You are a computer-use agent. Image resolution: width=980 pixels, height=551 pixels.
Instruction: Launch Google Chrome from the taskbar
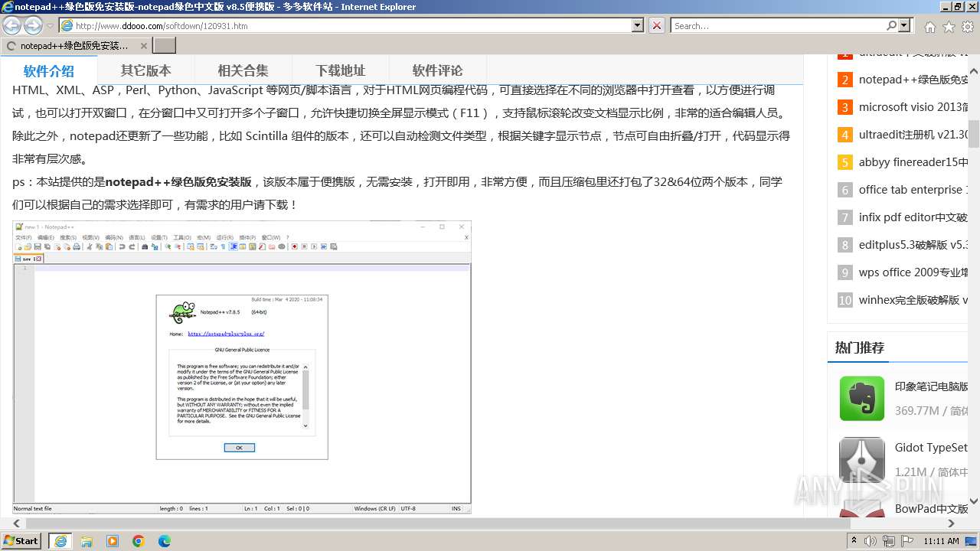[x=139, y=541]
